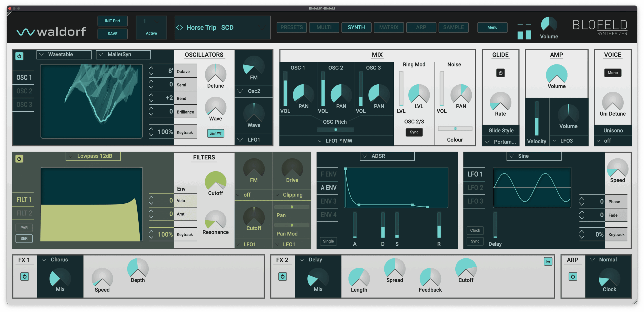This screenshot has height=312, width=644.
Task: Click the INIT Part button
Action: coord(112,21)
